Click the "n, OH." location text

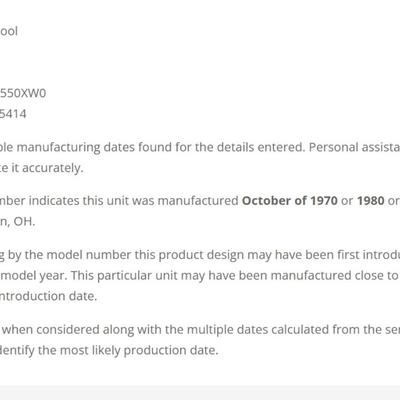click(17, 221)
